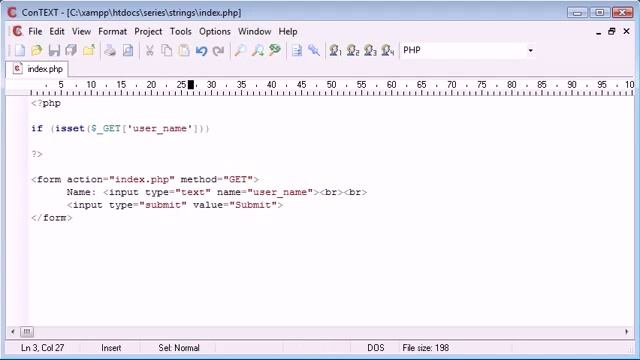Click the Stay on Top pin icon
Screen dimensions: 640x360
pyautogui.click(x=314, y=50)
